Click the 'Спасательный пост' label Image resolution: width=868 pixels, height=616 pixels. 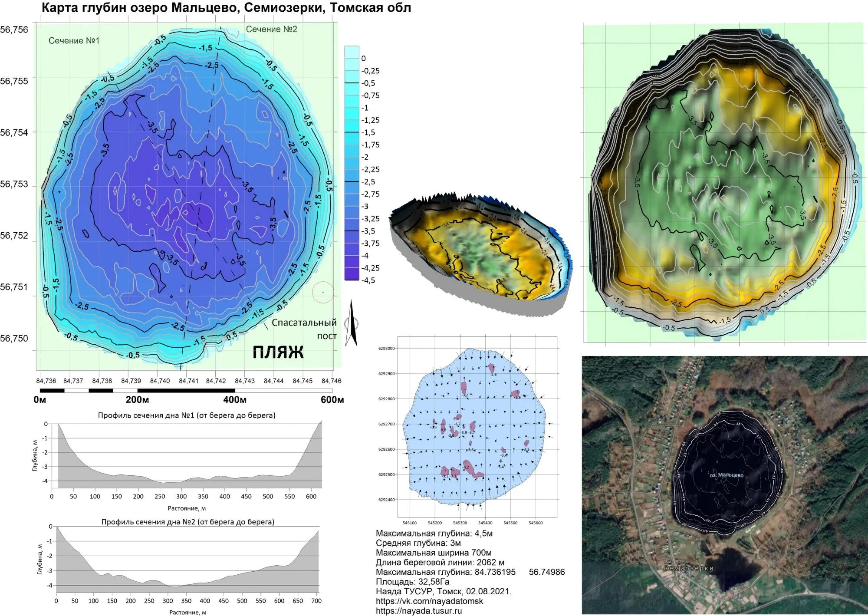(x=304, y=329)
